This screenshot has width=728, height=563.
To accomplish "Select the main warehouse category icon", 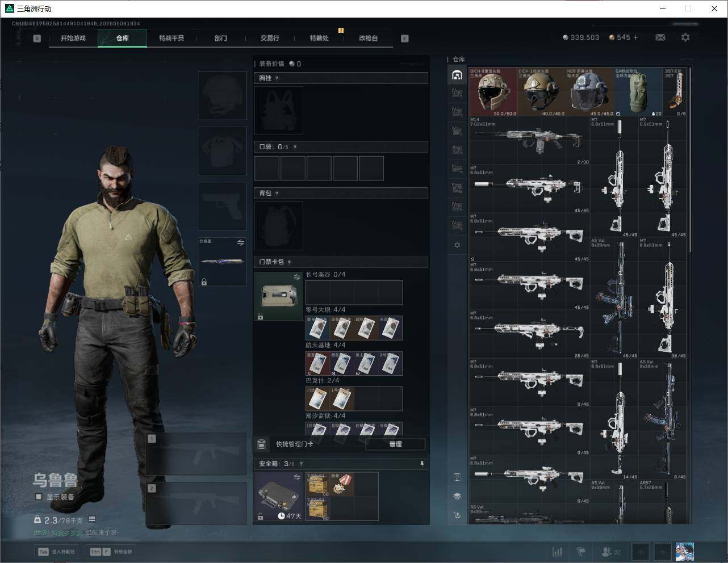I will 457,75.
